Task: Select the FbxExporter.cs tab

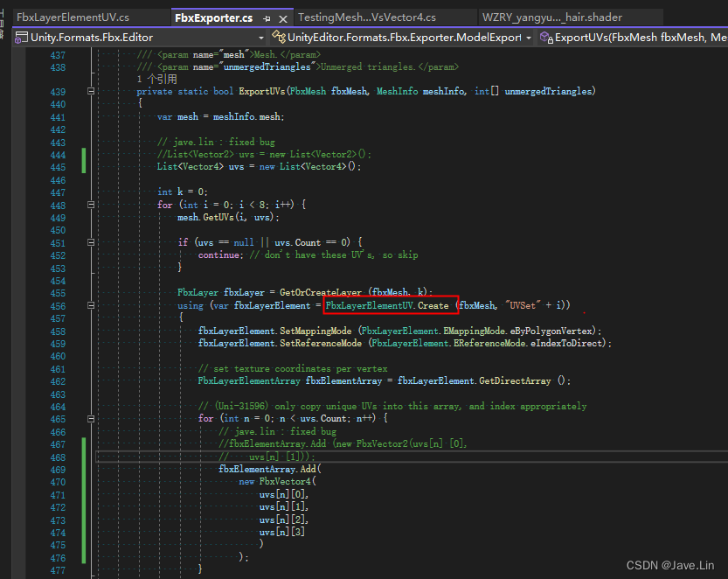Action: [x=214, y=18]
